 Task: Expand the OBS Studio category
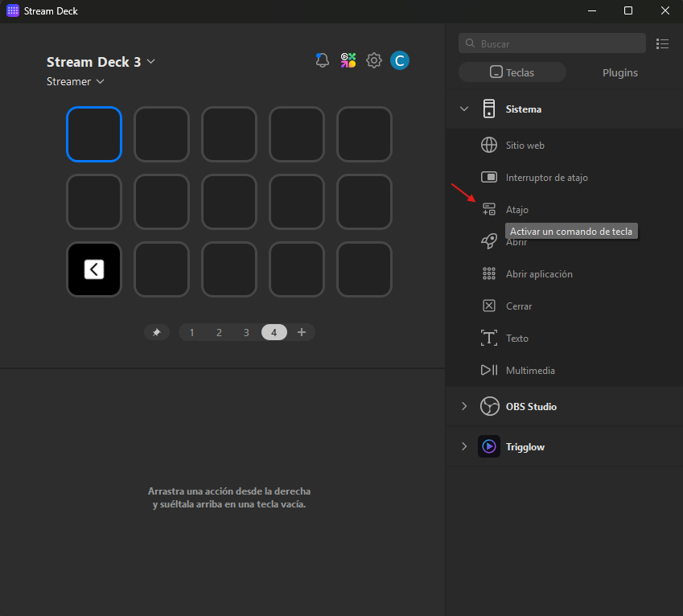(x=464, y=406)
